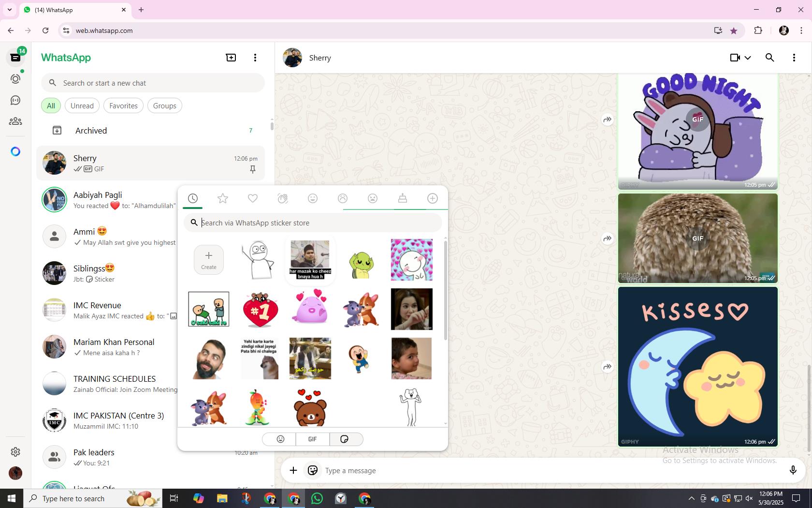Filter chats by Unread
812x508 pixels.
pos(82,105)
